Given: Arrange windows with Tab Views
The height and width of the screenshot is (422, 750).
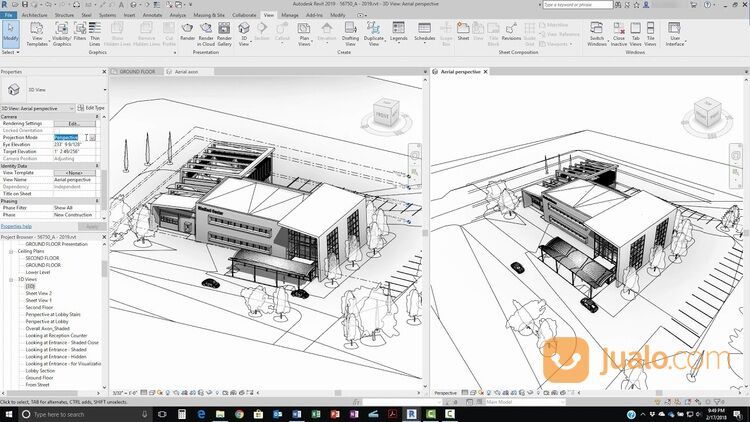Looking at the screenshot, I should click(635, 34).
